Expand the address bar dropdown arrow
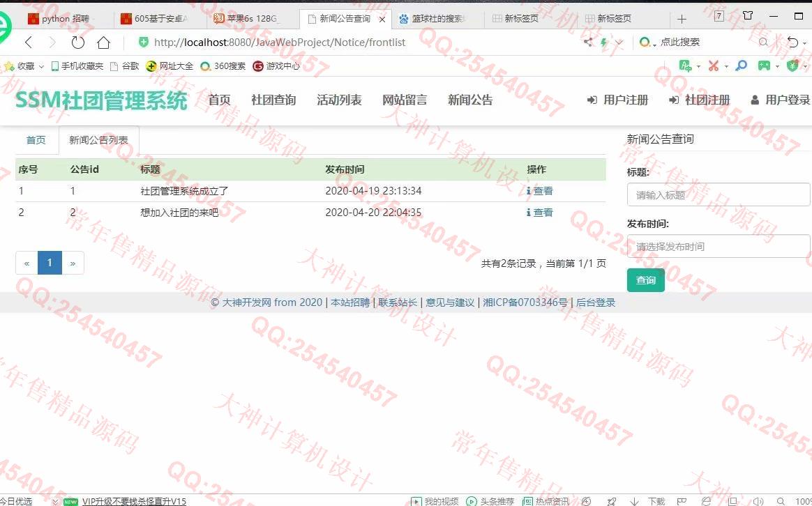Image resolution: width=812 pixels, height=506 pixels. [x=619, y=43]
